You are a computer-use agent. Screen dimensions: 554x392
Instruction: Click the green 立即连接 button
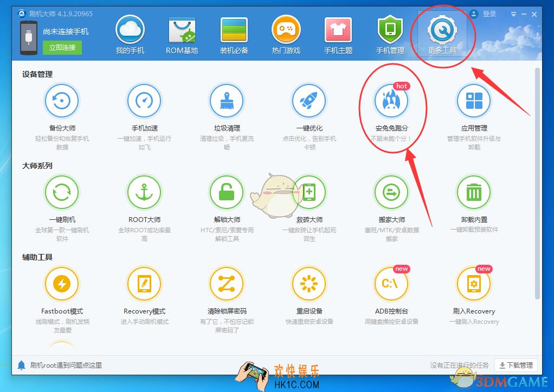62,48
